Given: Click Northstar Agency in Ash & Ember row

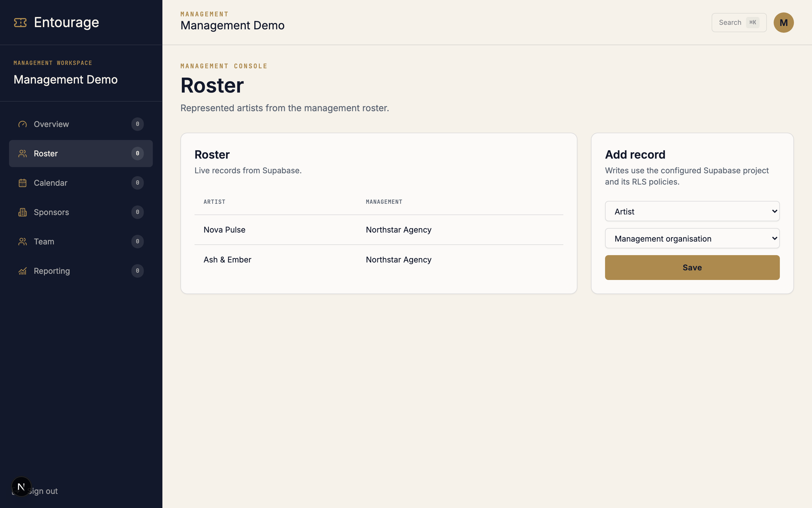Looking at the screenshot, I should pyautogui.click(x=399, y=260).
